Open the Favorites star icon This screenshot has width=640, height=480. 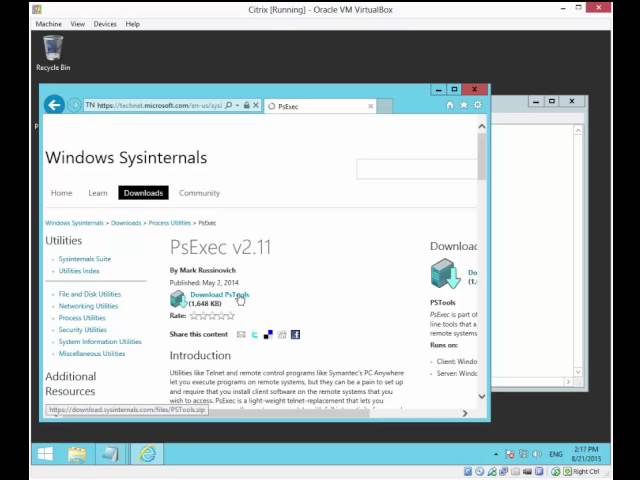click(x=464, y=105)
